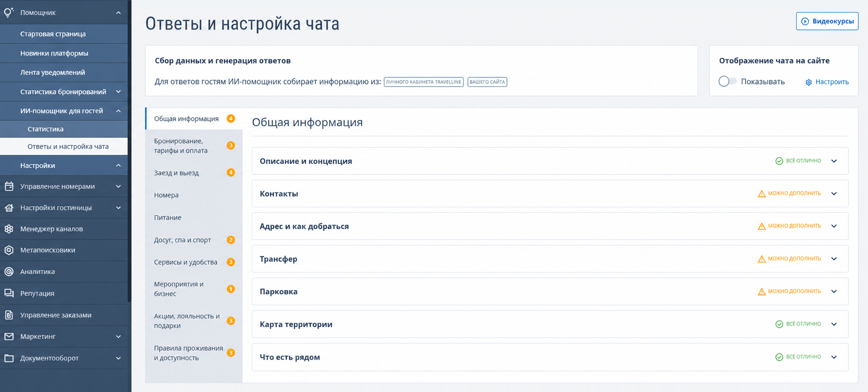The width and height of the screenshot is (868, 392).
Task: Open the Заезд и выезд tab
Action: tap(194, 173)
